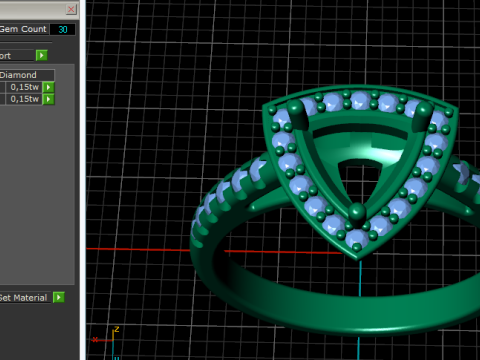Select the first 0,15tw weight value
480x360 pixels.
tap(24, 87)
